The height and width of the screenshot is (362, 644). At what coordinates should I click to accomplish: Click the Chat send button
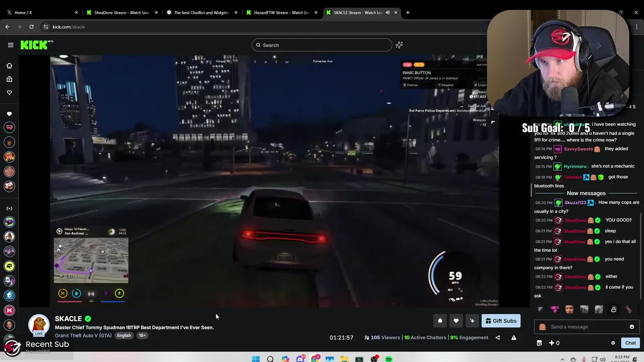coord(630,343)
